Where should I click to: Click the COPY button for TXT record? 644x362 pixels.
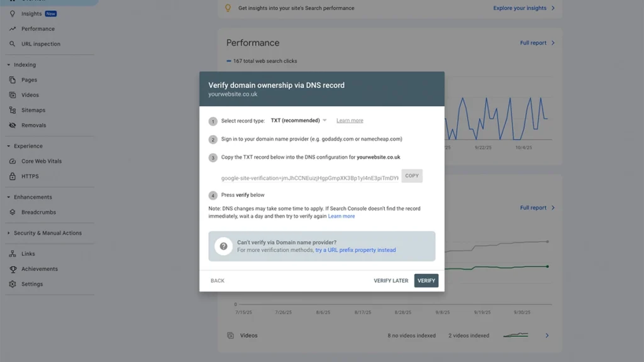point(412,176)
